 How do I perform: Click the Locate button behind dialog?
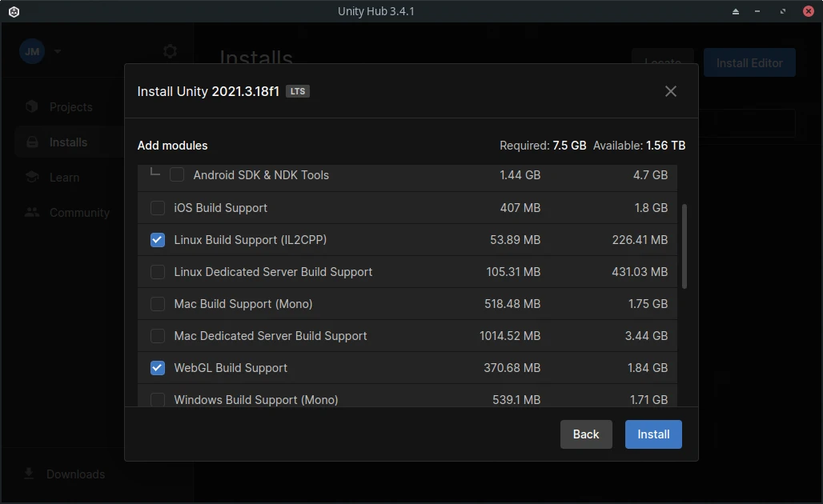click(x=662, y=56)
